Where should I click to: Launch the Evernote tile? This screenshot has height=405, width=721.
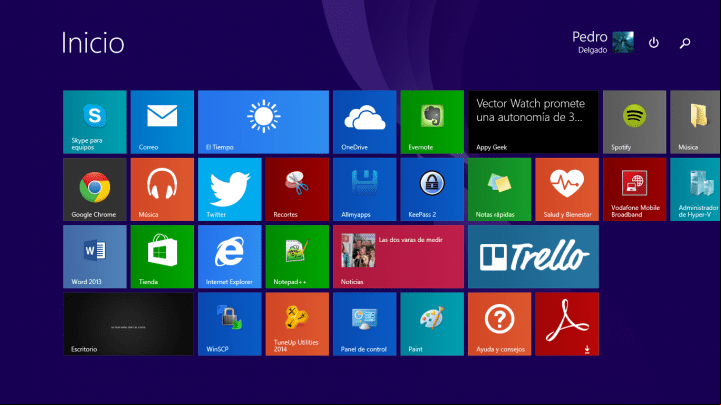[x=432, y=122]
